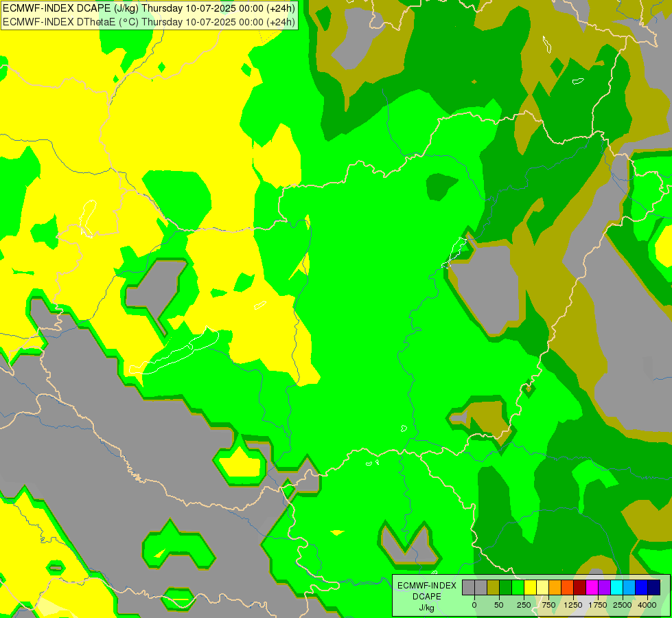Select the saturated yellow legend swatch
The height and width of the screenshot is (618, 672).
click(x=530, y=588)
